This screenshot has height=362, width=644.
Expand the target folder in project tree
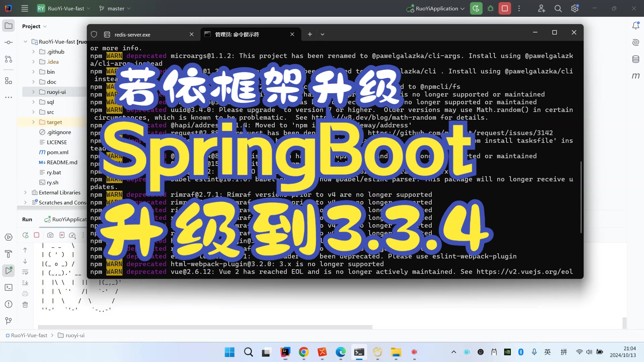pos(35,122)
